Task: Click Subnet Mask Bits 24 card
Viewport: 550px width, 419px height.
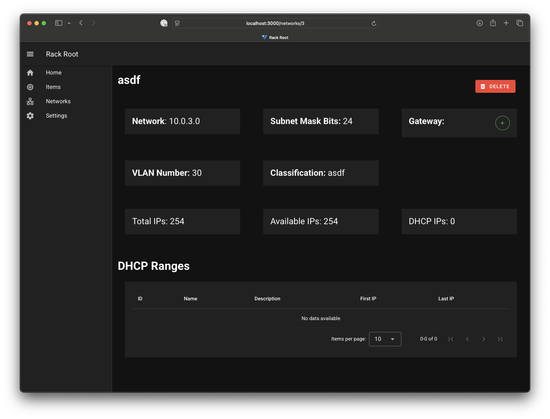Action: 321,121
